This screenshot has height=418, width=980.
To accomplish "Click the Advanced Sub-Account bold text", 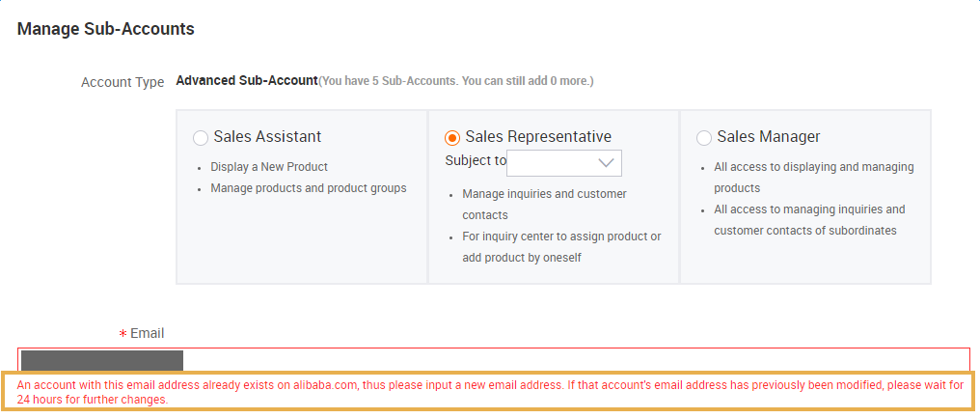I will tap(247, 81).
